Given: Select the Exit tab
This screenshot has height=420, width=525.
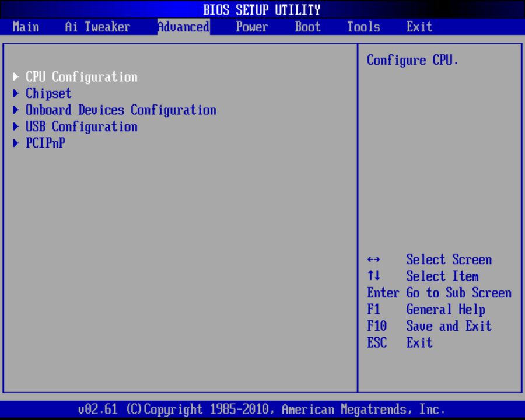Looking at the screenshot, I should click(x=419, y=27).
